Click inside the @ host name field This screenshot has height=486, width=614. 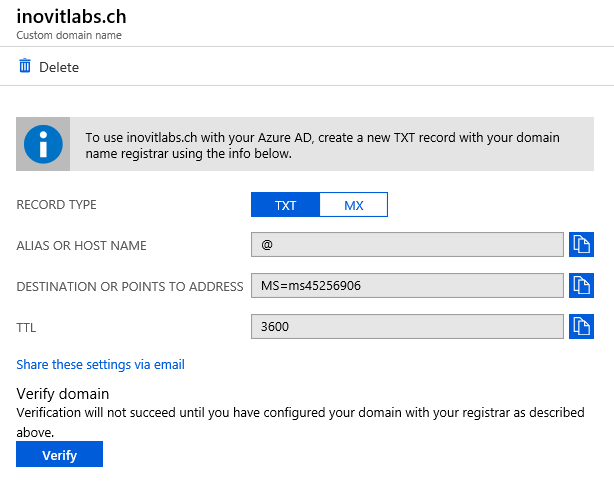407,245
